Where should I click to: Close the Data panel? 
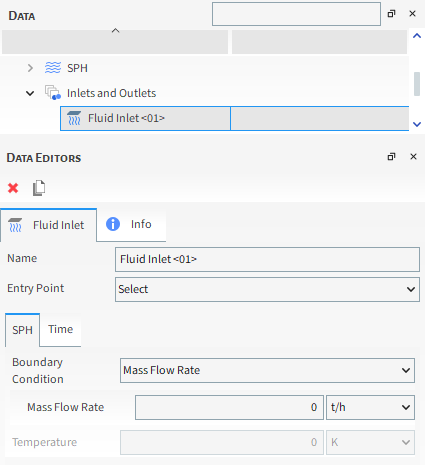point(412,14)
